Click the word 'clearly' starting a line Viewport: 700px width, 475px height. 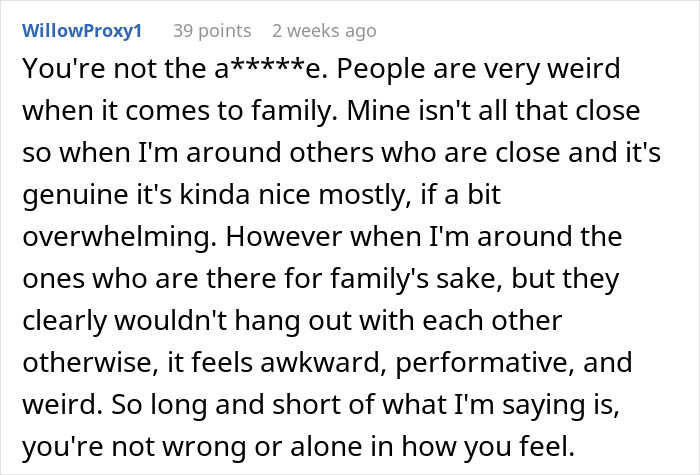[65, 321]
